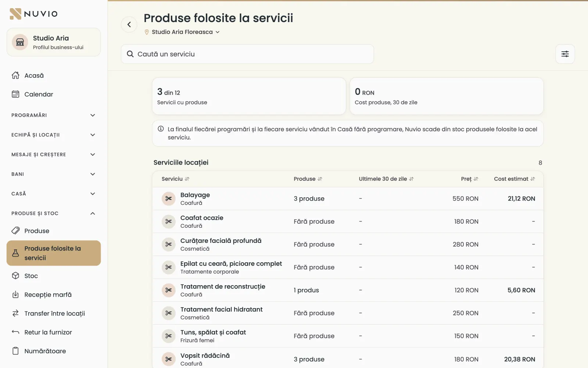Expand the Programări section
The image size is (588, 368).
pyautogui.click(x=54, y=115)
